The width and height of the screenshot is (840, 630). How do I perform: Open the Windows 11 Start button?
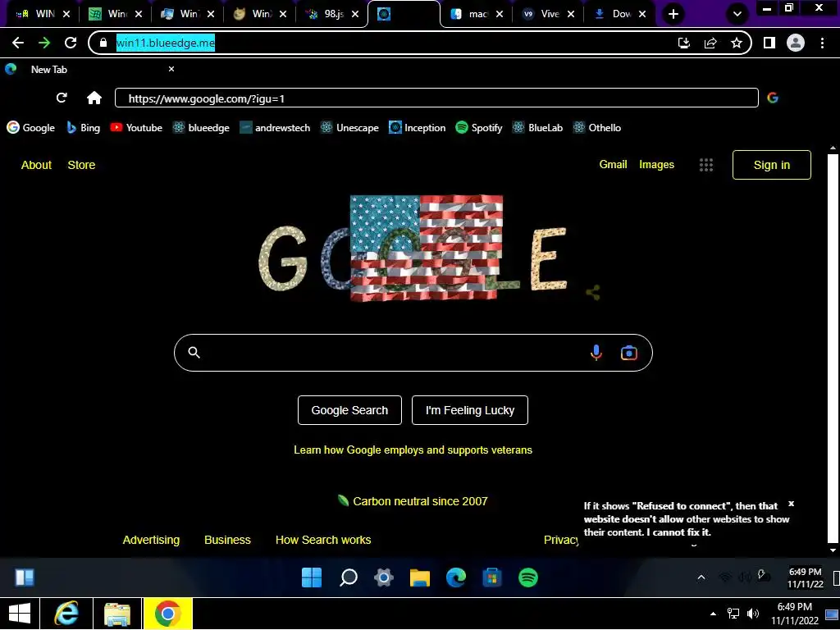(x=312, y=577)
